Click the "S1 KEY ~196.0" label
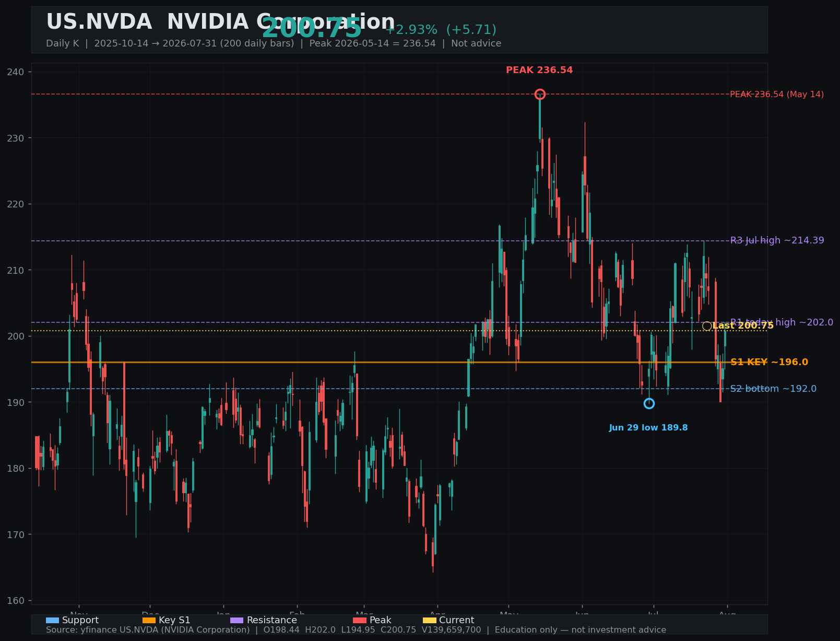This screenshot has width=840, height=641. point(769,362)
